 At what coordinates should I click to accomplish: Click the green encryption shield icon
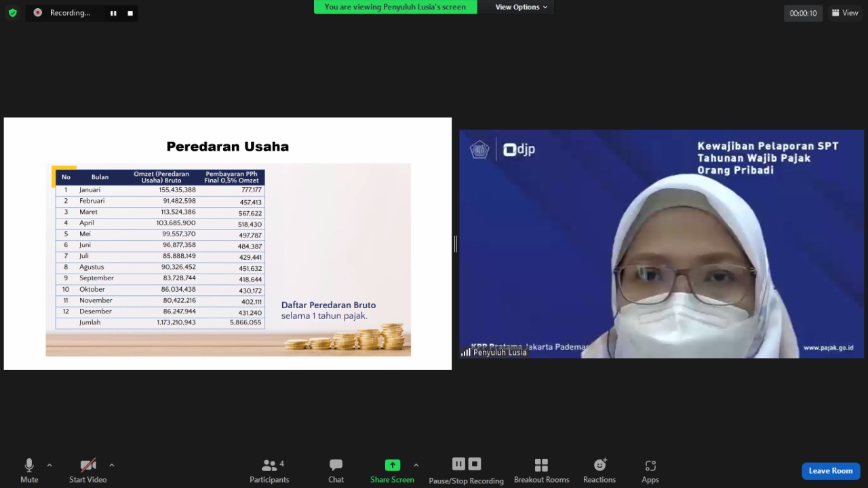(x=12, y=12)
